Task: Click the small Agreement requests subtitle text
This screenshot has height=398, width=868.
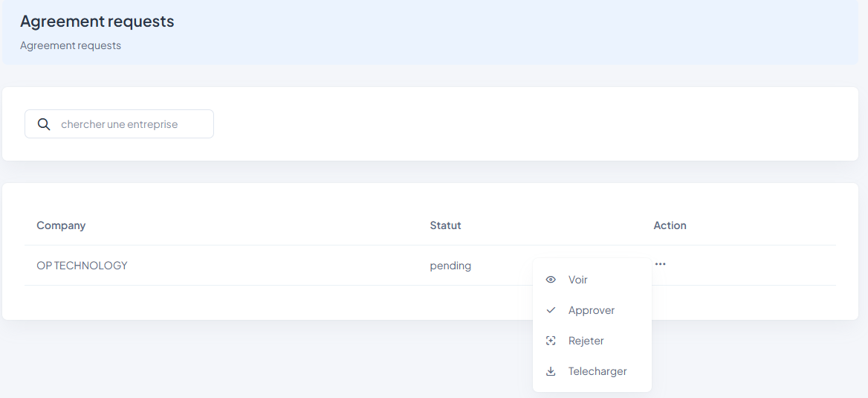Action: pos(71,45)
